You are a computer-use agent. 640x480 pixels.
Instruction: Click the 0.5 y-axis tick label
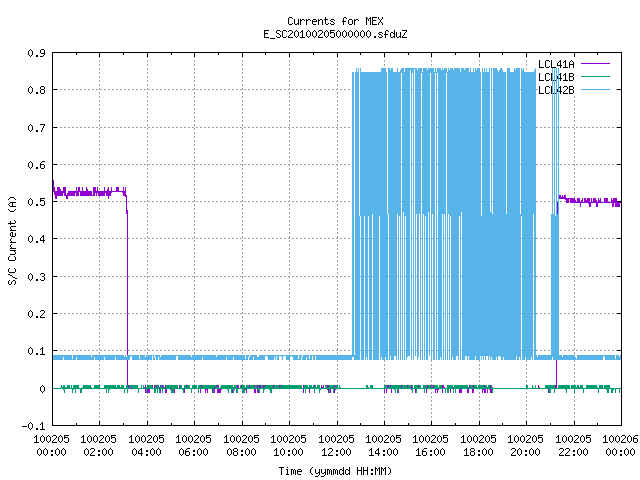[36, 202]
